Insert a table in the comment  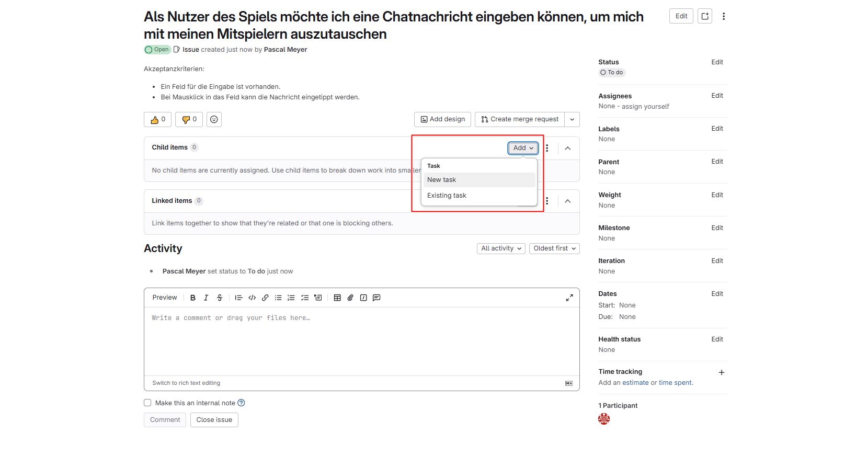point(337,298)
